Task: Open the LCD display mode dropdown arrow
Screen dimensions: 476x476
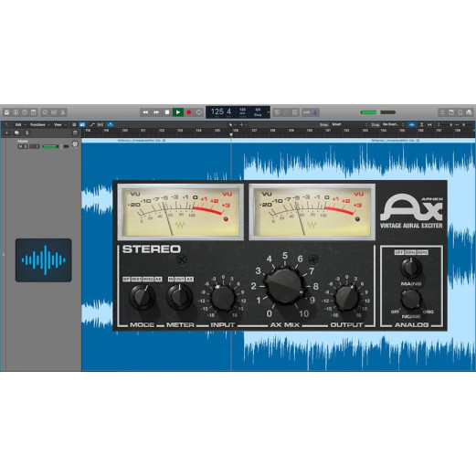Action: point(269,112)
